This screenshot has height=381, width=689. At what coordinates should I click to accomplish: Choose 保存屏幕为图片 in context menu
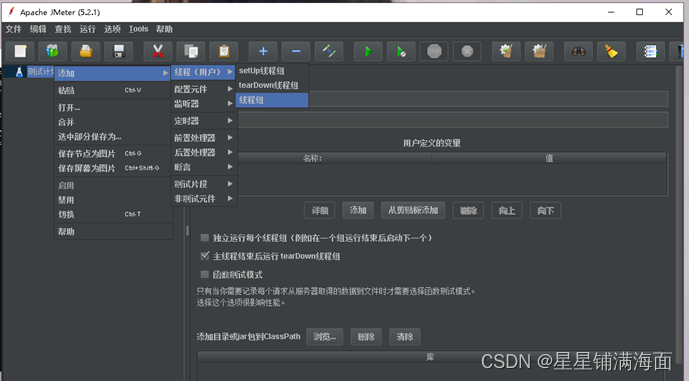click(112, 168)
